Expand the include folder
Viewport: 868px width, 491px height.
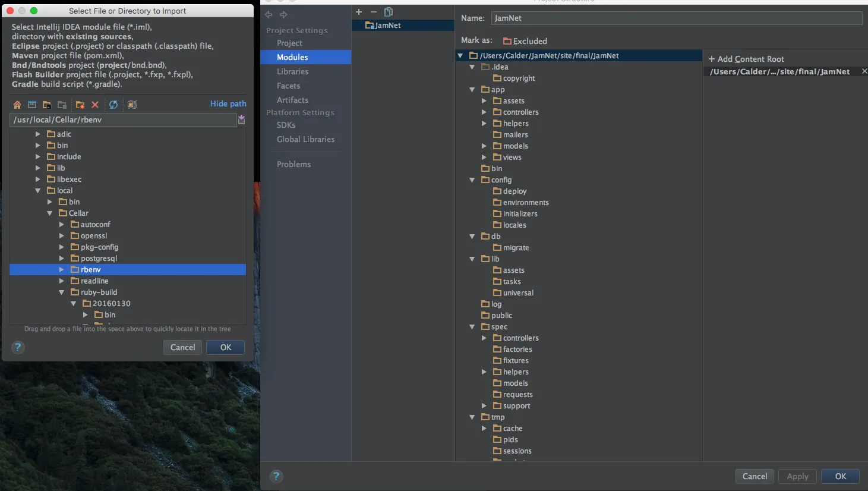click(38, 157)
